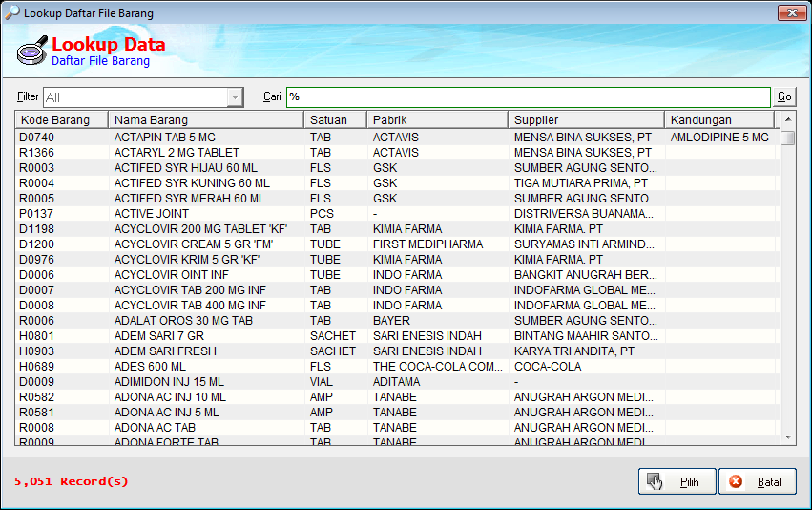
Task: Click the Kandungan column header
Action: pyautogui.click(x=719, y=119)
